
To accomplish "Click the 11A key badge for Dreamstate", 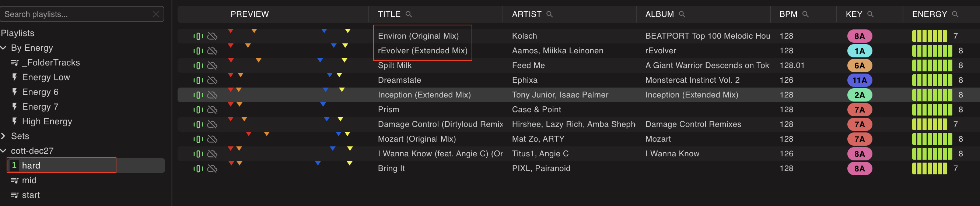I will click(860, 80).
